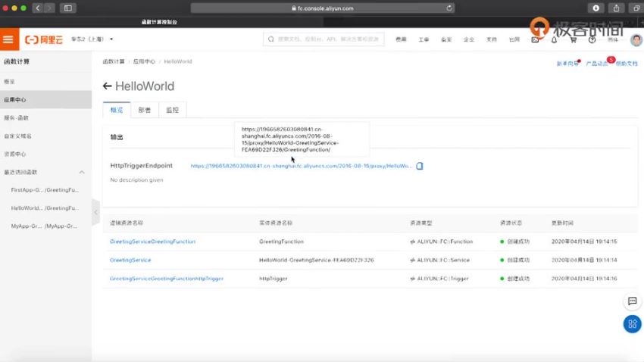Click the Aliyun logo

[43, 39]
